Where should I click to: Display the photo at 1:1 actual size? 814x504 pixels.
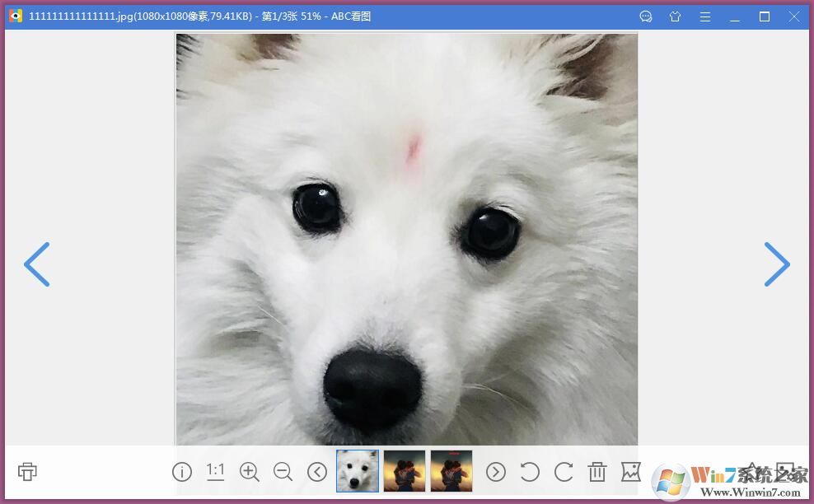215,471
